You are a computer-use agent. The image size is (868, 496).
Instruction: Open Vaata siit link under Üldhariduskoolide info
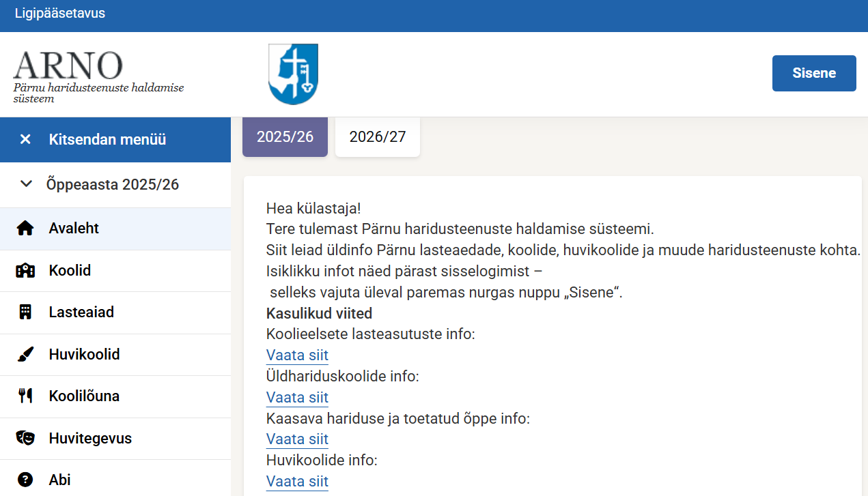pyautogui.click(x=297, y=398)
